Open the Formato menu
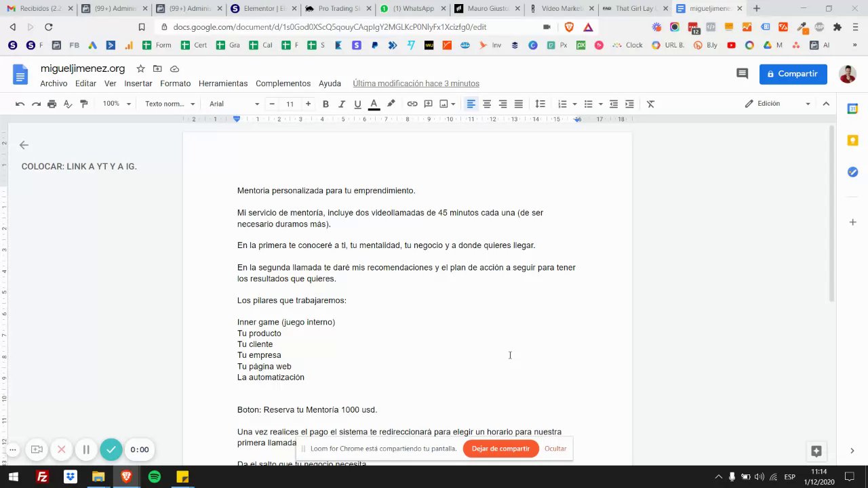The image size is (868, 488). (x=175, y=83)
